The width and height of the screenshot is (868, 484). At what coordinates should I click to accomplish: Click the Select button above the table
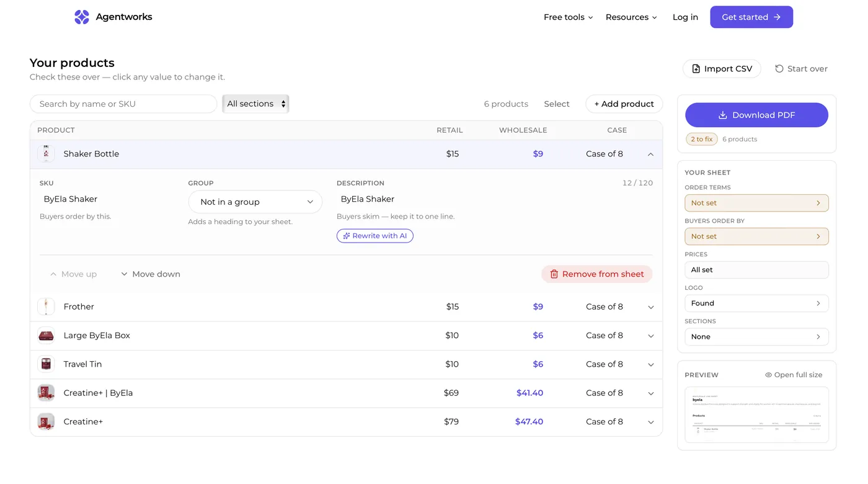click(x=557, y=104)
